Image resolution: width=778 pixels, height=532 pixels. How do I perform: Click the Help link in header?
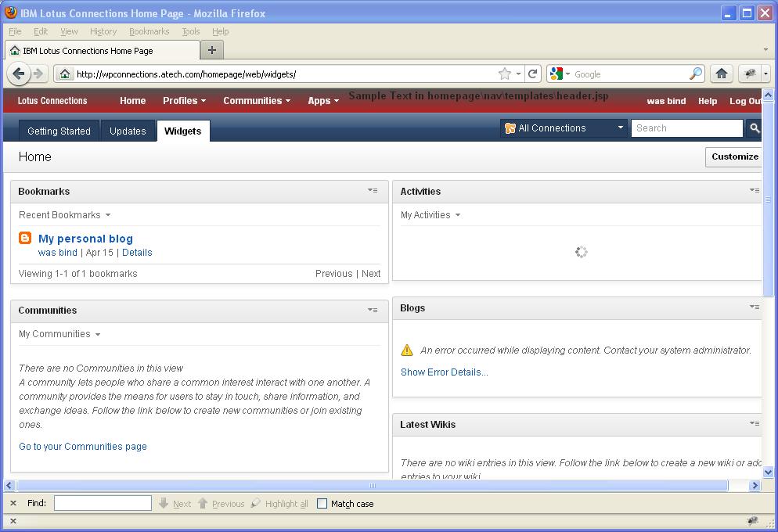point(707,101)
